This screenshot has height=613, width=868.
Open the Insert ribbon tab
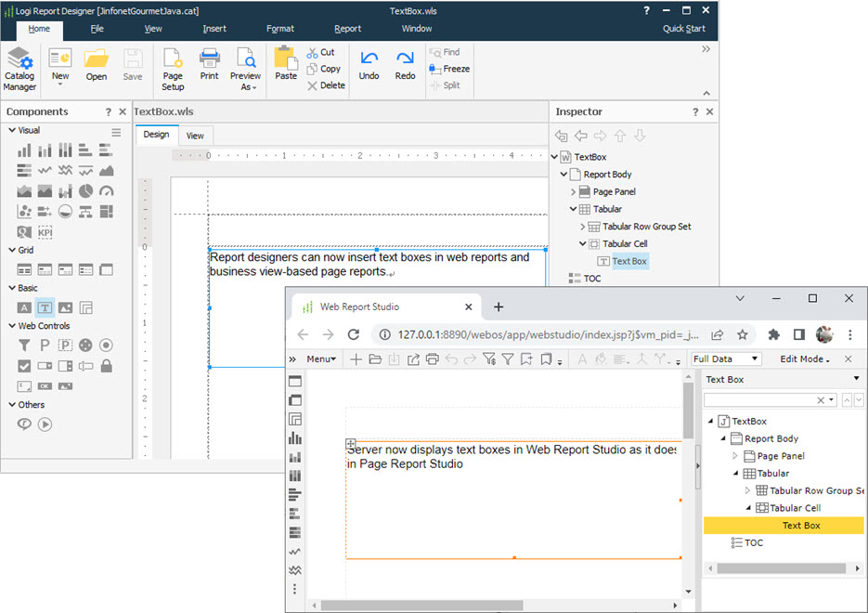tap(214, 29)
